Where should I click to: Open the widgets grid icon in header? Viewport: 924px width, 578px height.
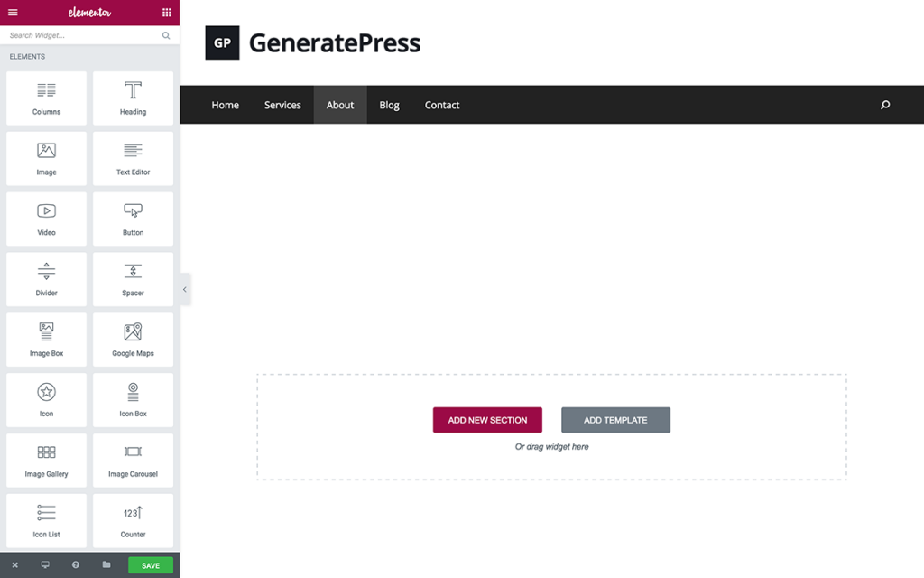[167, 13]
